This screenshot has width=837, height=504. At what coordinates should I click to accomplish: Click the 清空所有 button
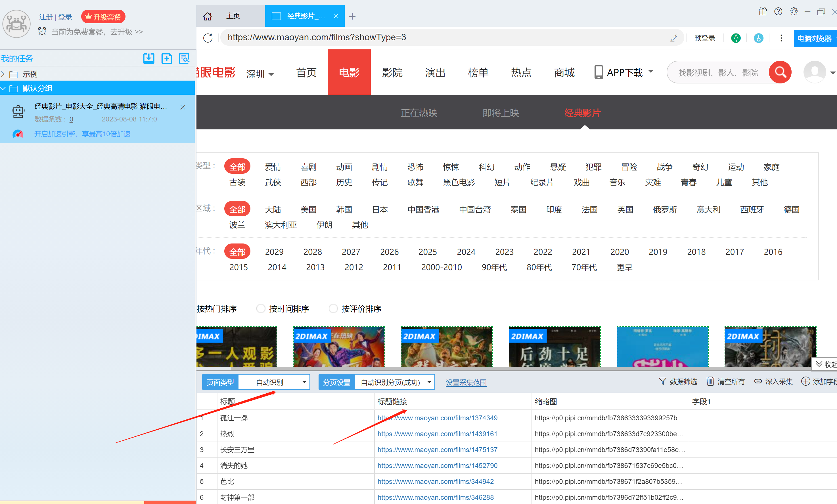(726, 381)
